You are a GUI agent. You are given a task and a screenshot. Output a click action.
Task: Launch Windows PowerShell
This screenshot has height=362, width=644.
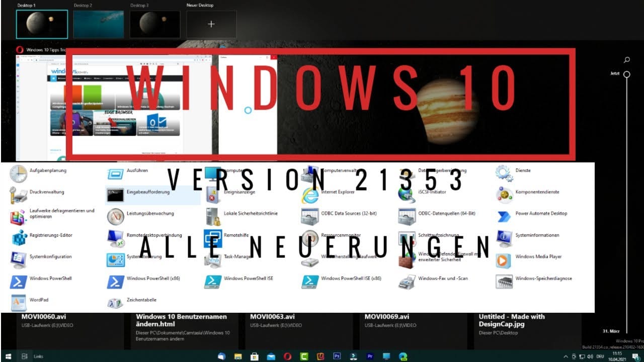click(x=41, y=281)
